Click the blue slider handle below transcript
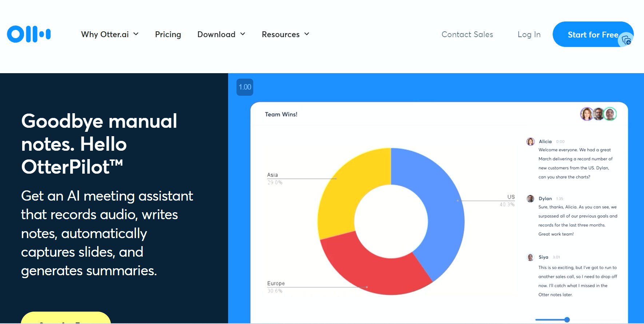644x324 pixels. [567, 320]
